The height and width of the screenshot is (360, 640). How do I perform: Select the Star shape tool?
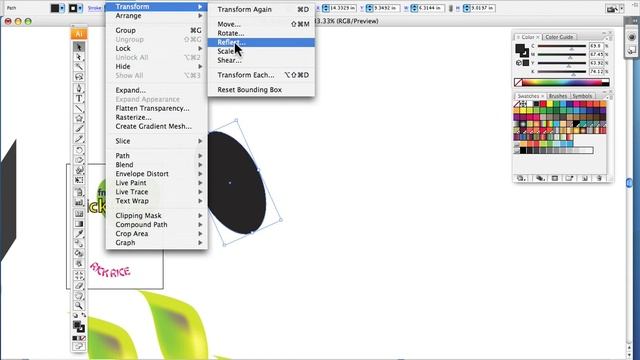pos(79,119)
